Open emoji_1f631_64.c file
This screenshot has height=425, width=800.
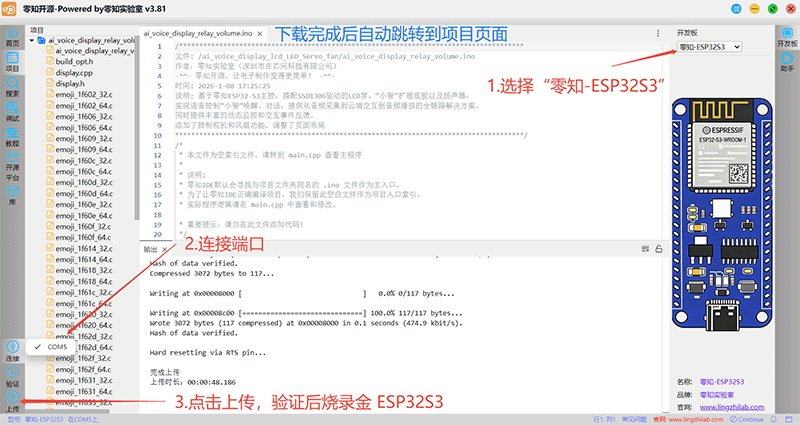coord(84,391)
